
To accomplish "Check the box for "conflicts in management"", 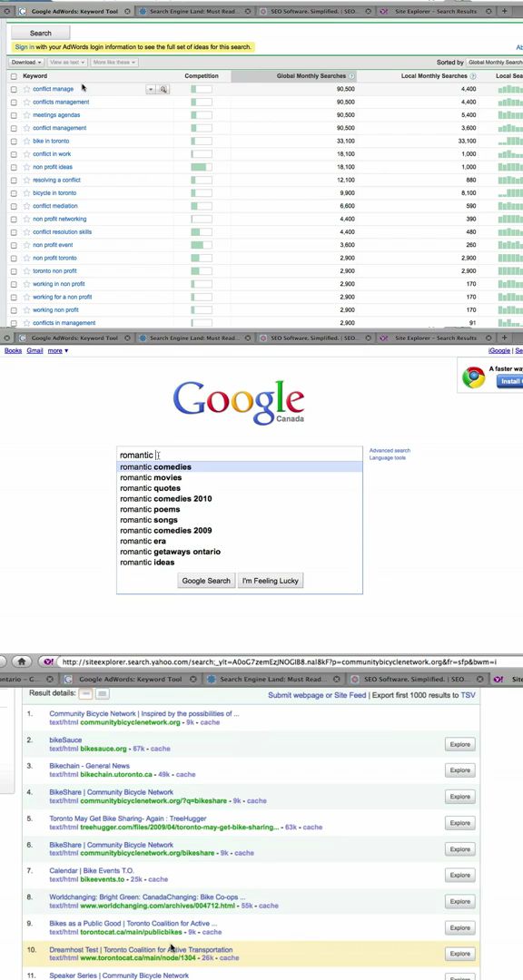I will pyautogui.click(x=14, y=323).
